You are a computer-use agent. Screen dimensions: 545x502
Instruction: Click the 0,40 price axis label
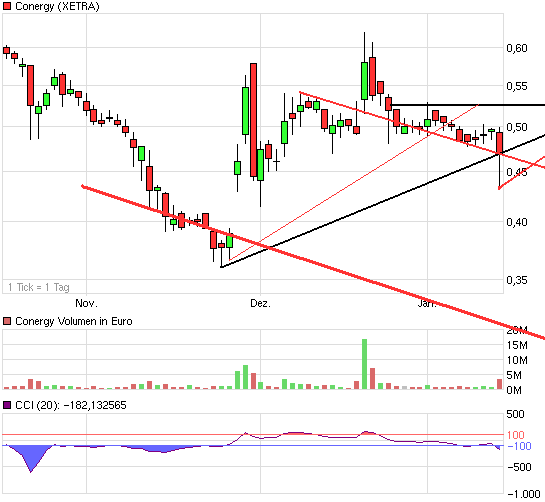(x=517, y=222)
